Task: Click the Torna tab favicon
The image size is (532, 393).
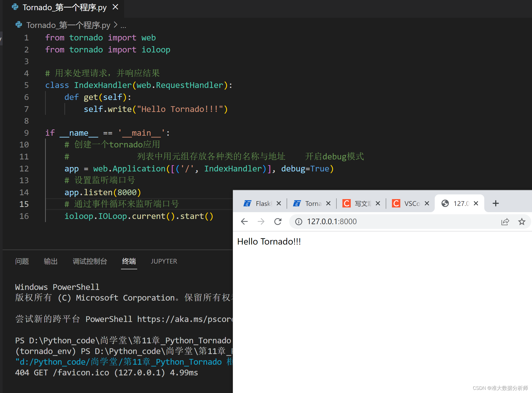Action: tap(297, 203)
